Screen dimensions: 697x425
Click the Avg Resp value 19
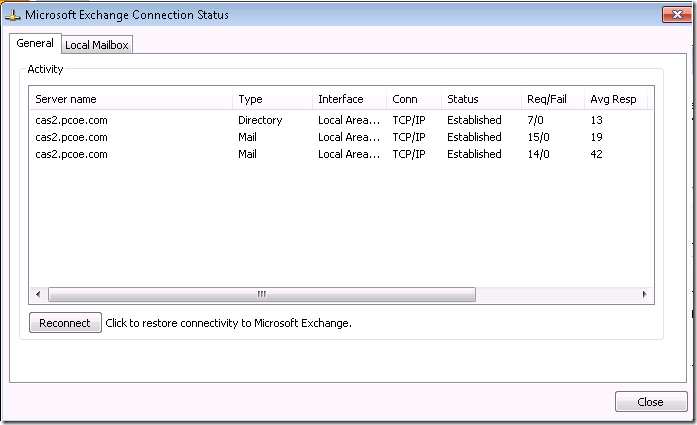(597, 137)
